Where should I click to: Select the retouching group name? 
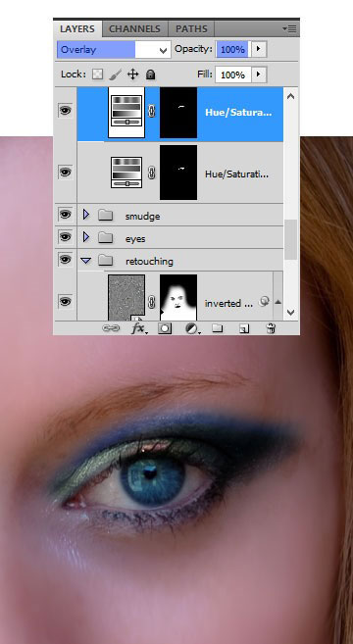(149, 261)
